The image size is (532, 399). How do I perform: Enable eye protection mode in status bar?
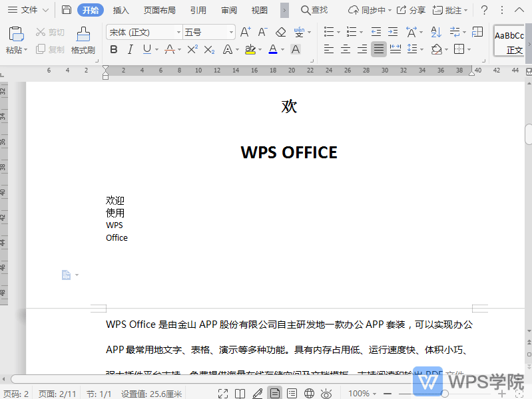tap(326, 394)
